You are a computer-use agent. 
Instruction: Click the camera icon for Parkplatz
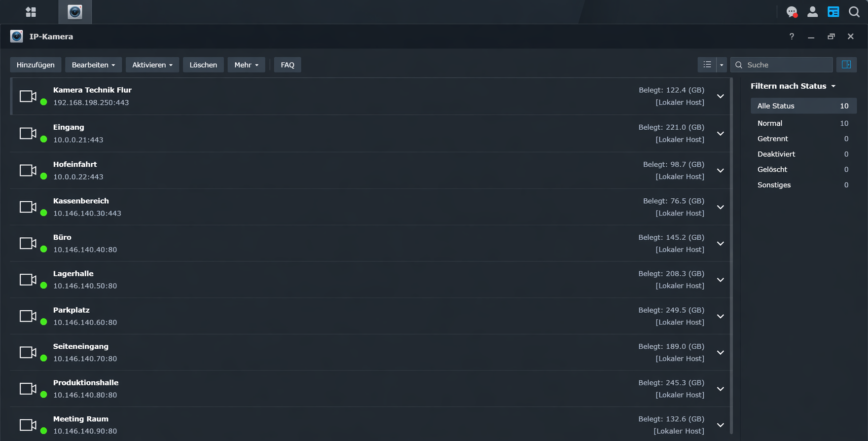click(28, 316)
